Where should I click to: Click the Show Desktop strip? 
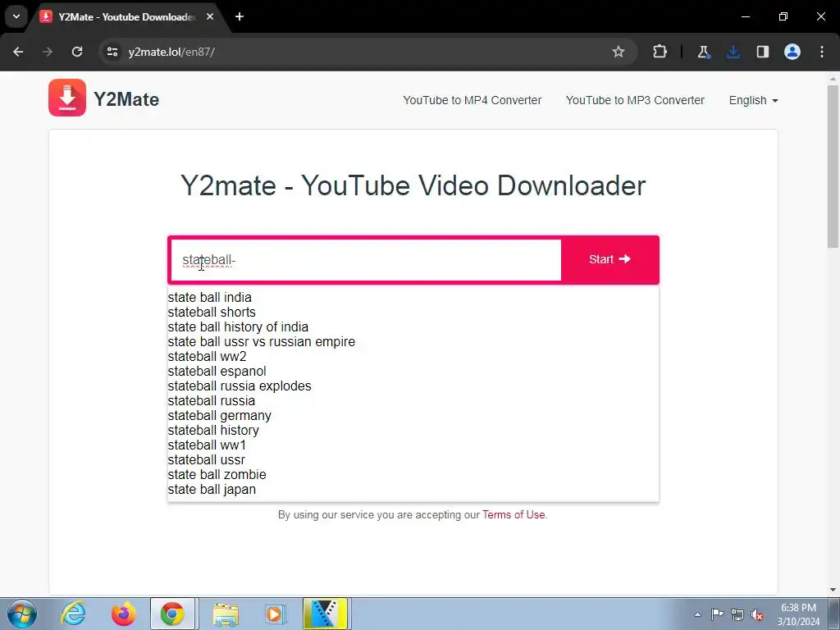834,614
